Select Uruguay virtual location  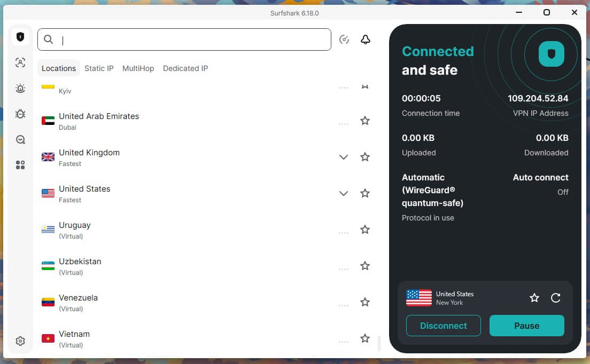(205, 230)
